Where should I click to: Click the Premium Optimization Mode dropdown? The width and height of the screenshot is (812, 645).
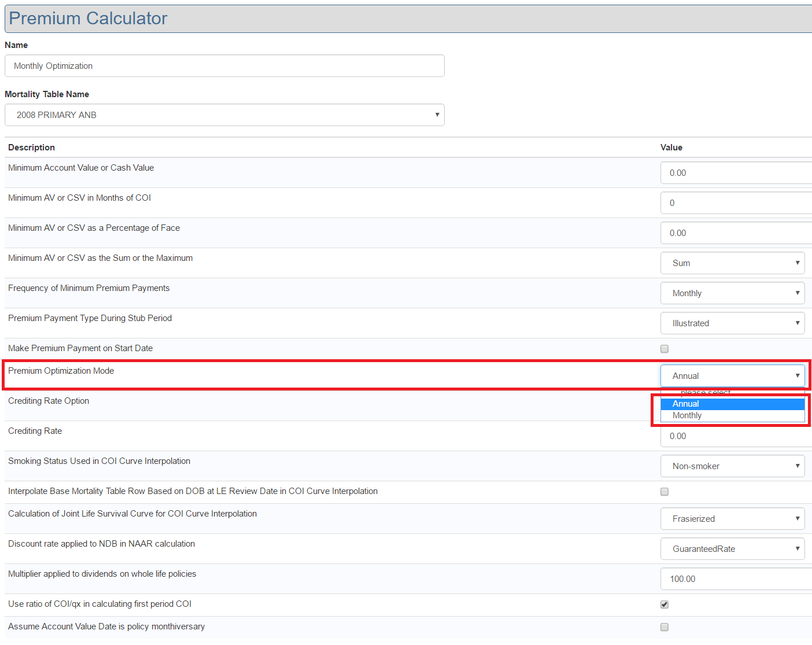coord(732,376)
